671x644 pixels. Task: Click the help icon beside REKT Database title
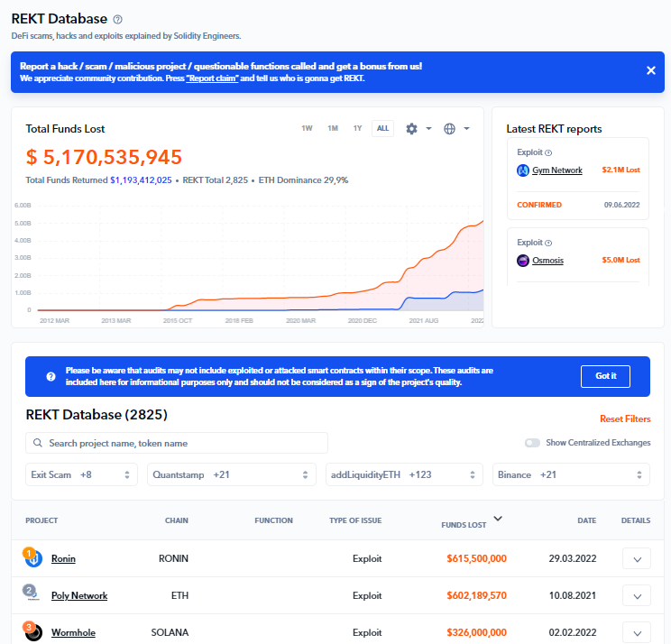(x=117, y=19)
